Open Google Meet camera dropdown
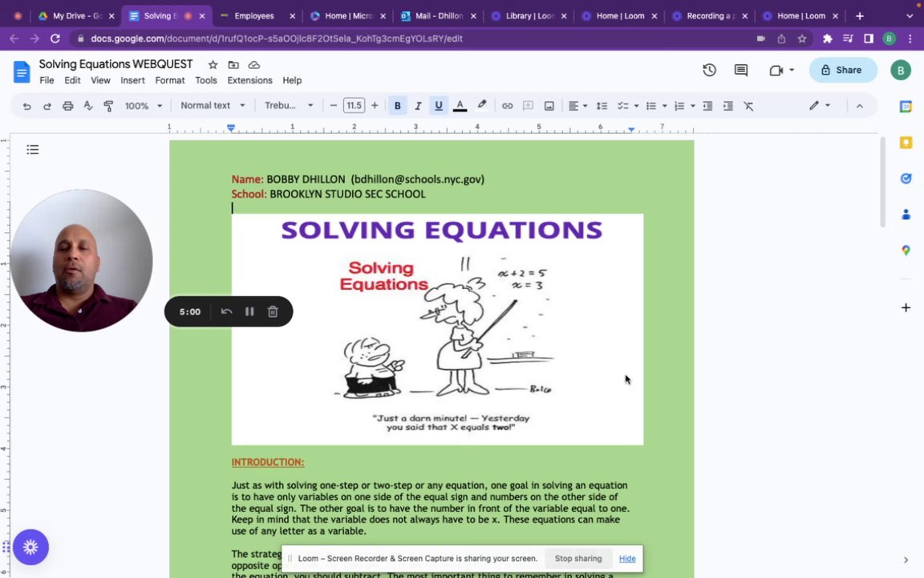The height and width of the screenshot is (578, 924). coord(781,70)
